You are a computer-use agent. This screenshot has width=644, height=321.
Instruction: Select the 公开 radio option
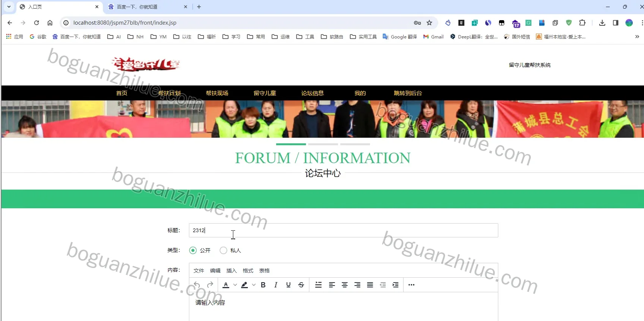click(193, 250)
